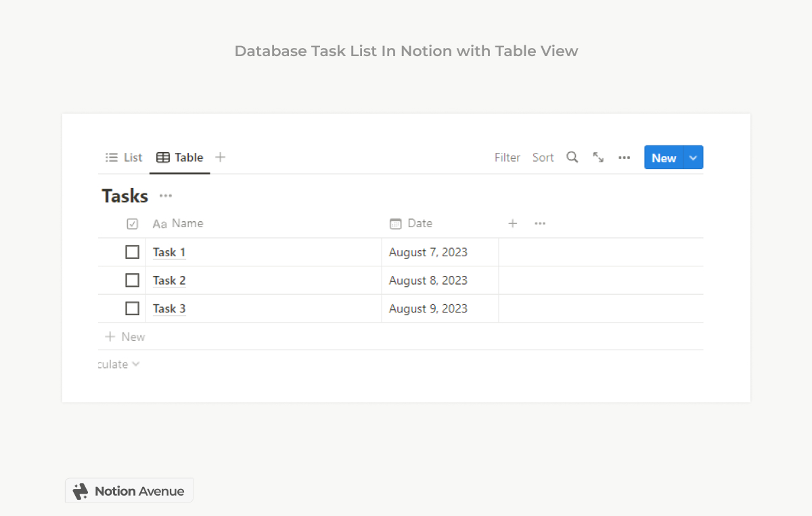812x516 pixels.
Task: Check the checkbox for Task 2
Action: (132, 280)
